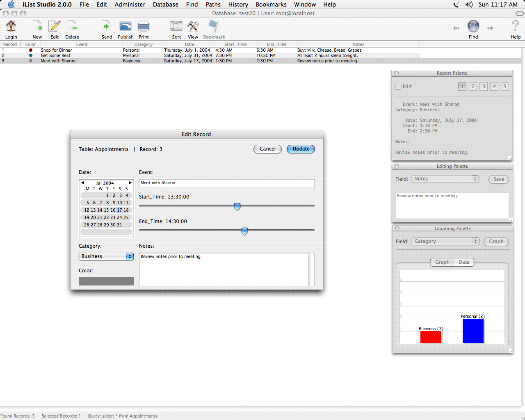This screenshot has width=525, height=420.
Task: Click the Graph button next to Category field
Action: 496,242
